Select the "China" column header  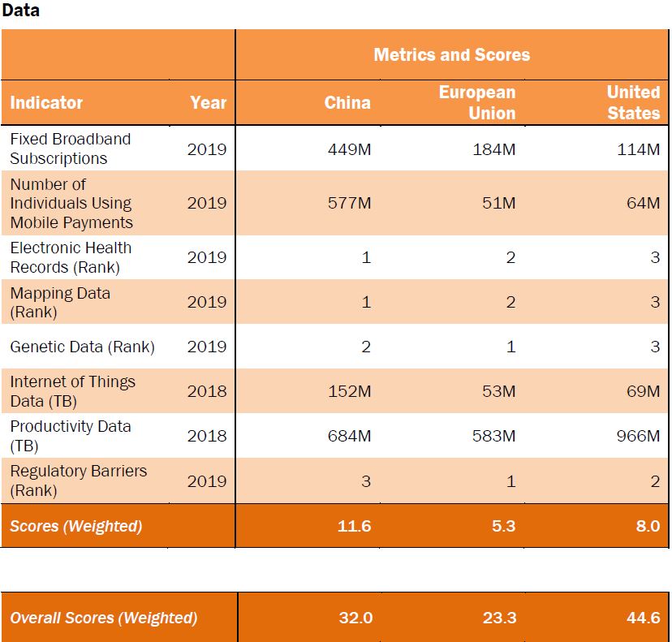[347, 103]
